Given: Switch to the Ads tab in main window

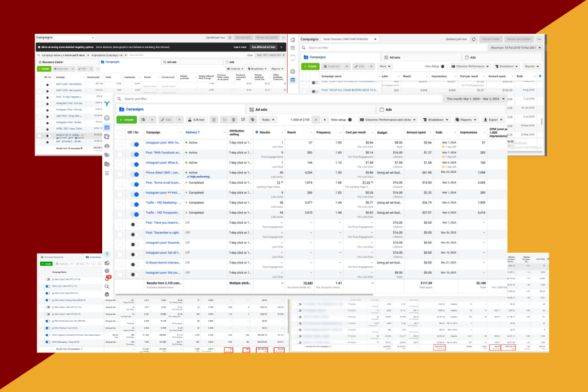Looking at the screenshot, I should click(x=389, y=109).
